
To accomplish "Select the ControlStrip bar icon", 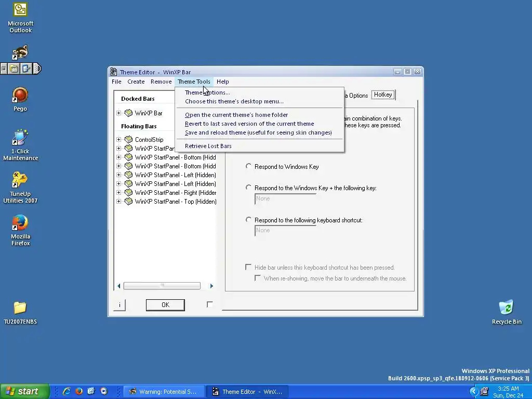I will point(129,139).
